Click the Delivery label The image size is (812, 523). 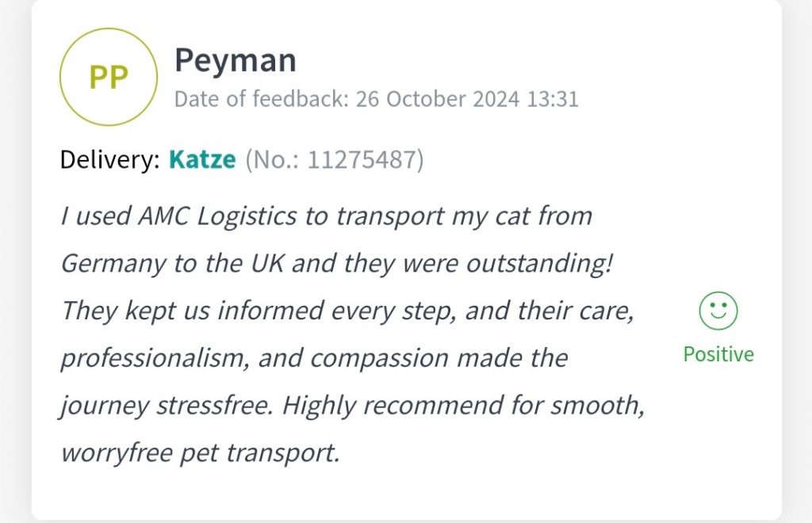point(109,160)
